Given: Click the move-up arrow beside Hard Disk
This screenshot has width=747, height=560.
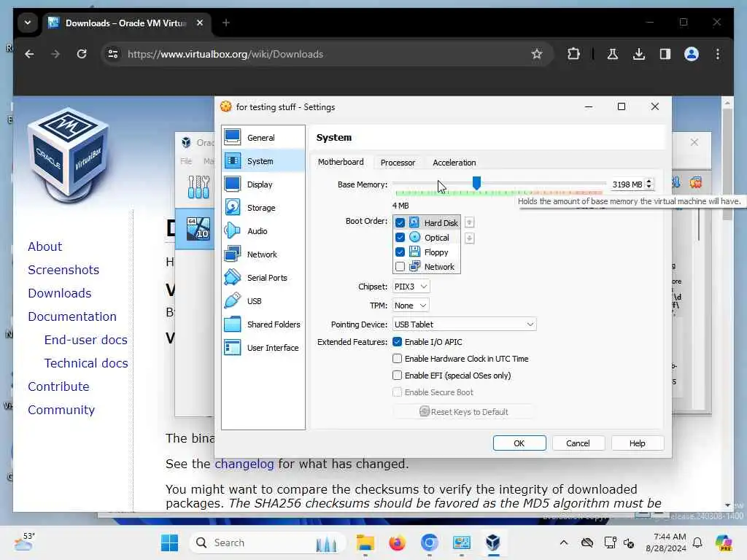Looking at the screenshot, I should pyautogui.click(x=469, y=222).
